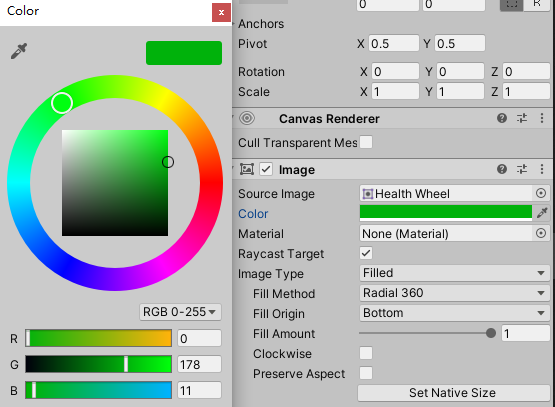The width and height of the screenshot is (555, 407).
Task: Click the Scale Z field
Action: pos(526,92)
